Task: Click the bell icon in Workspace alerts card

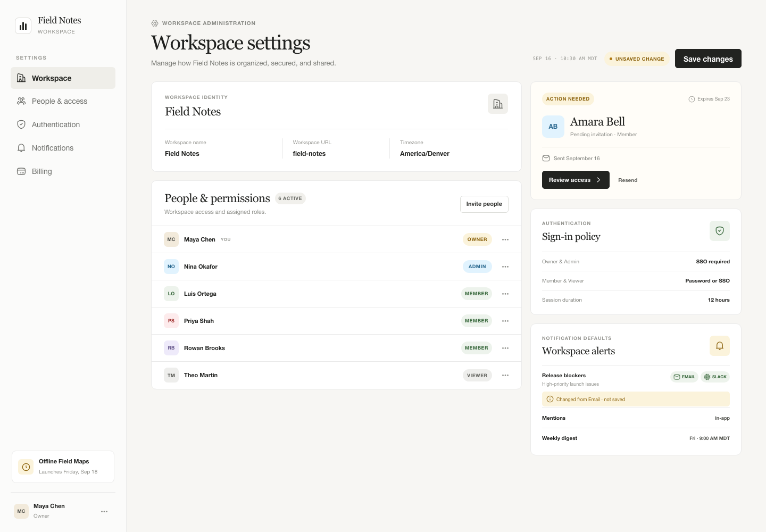Action: coord(720,346)
